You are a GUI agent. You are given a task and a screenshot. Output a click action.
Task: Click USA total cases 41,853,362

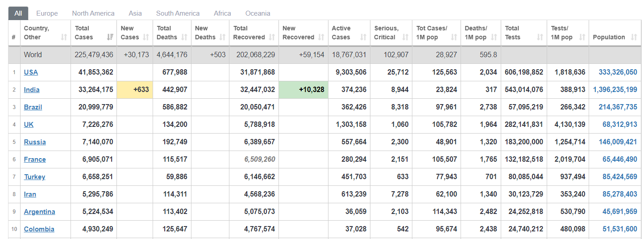96,72
